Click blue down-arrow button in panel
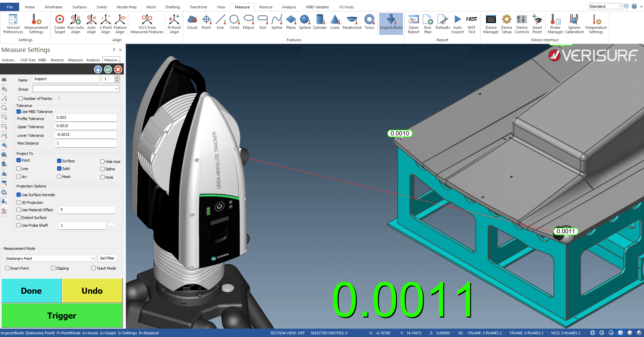The width and height of the screenshot is (644, 337). [x=98, y=69]
